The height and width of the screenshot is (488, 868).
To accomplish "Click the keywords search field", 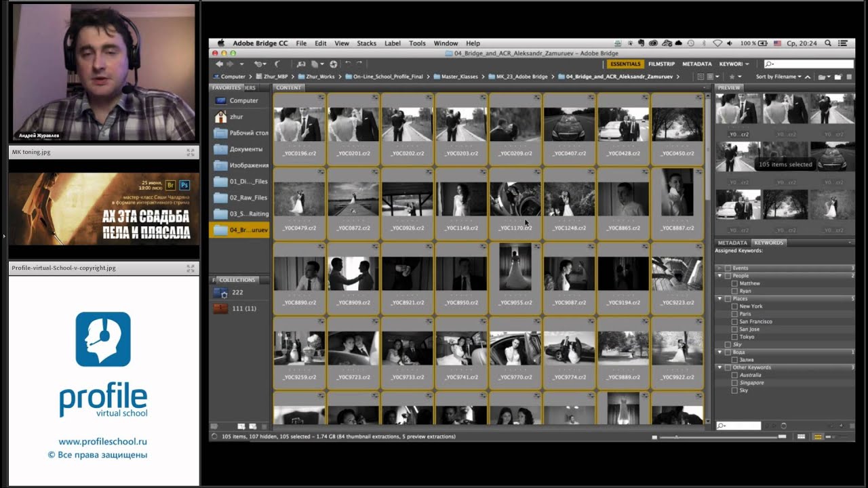I will pyautogui.click(x=738, y=426).
